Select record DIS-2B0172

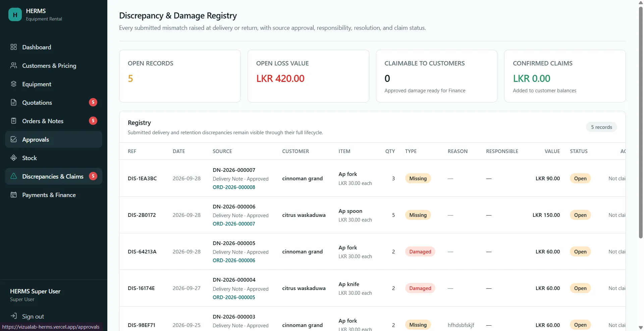point(142,215)
